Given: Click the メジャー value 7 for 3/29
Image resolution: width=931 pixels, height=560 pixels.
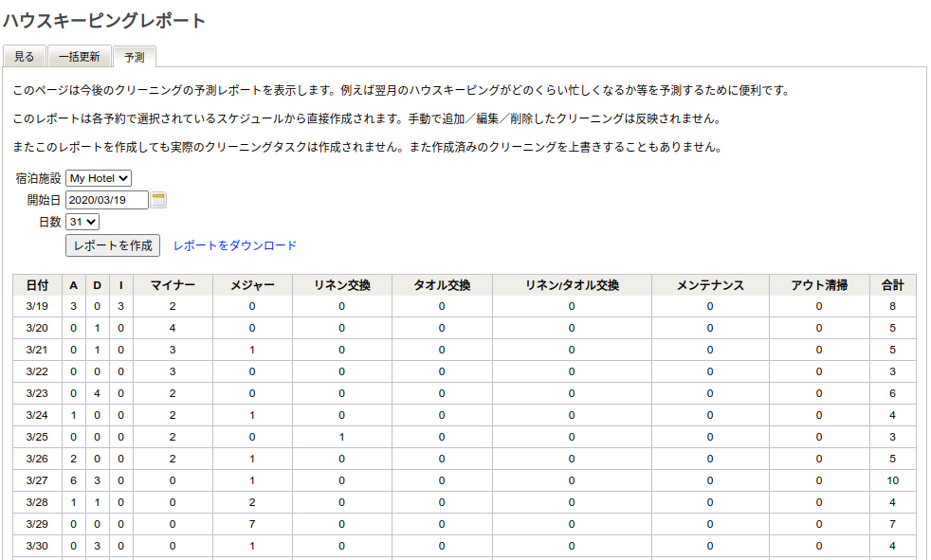Looking at the screenshot, I should tap(252, 524).
